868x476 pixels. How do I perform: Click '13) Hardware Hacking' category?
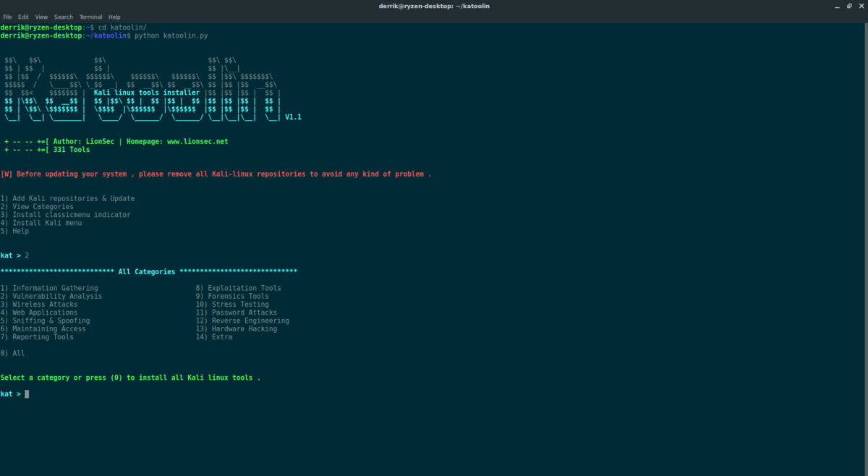pos(237,328)
